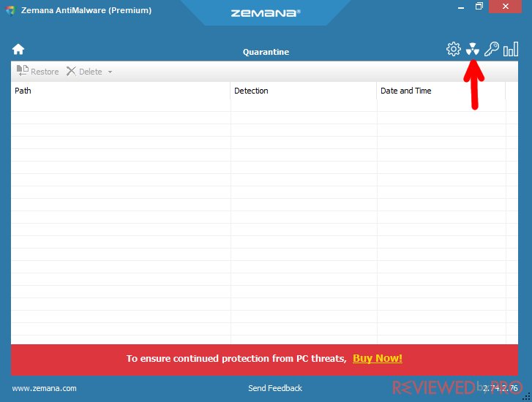Image resolution: width=532 pixels, height=402 pixels.
Task: Open the quarantine radiation icon
Action: coord(472,49)
